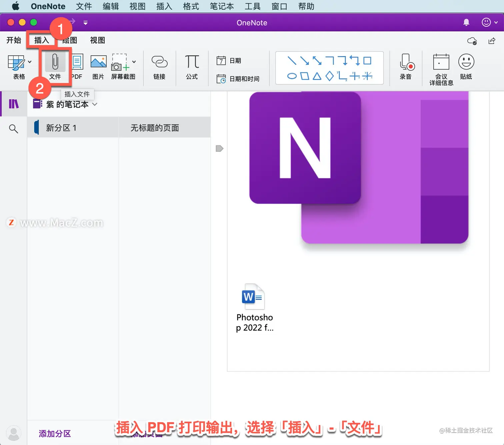Insert today's 日期
The height and width of the screenshot is (445, 504).
[229, 61]
